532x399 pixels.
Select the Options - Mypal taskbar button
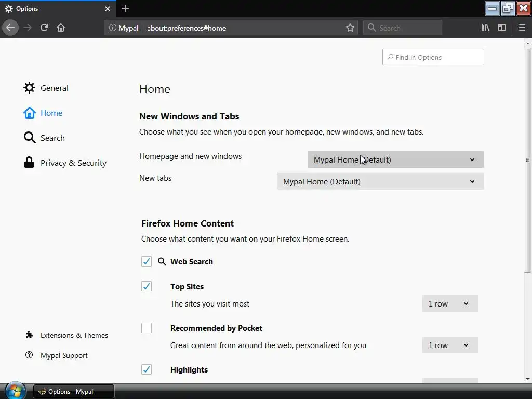74,392
